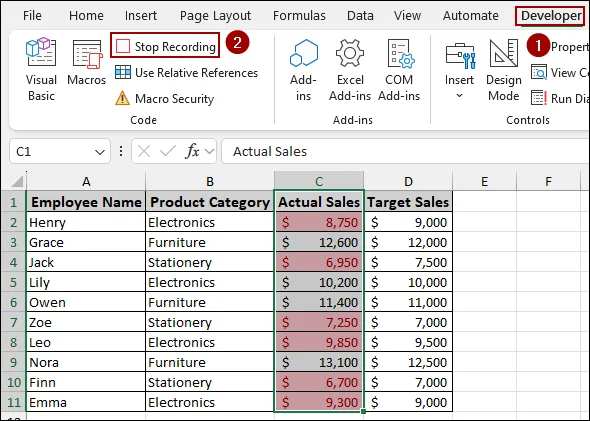Click the Enter checkmark icon

tap(167, 151)
